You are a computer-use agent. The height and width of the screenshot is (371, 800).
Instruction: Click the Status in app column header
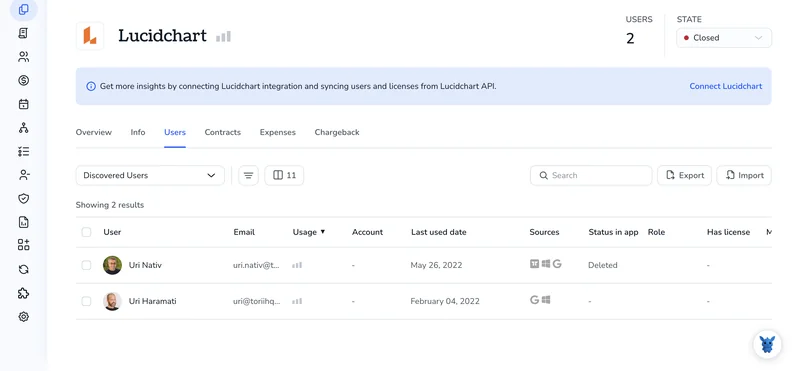pyautogui.click(x=613, y=232)
